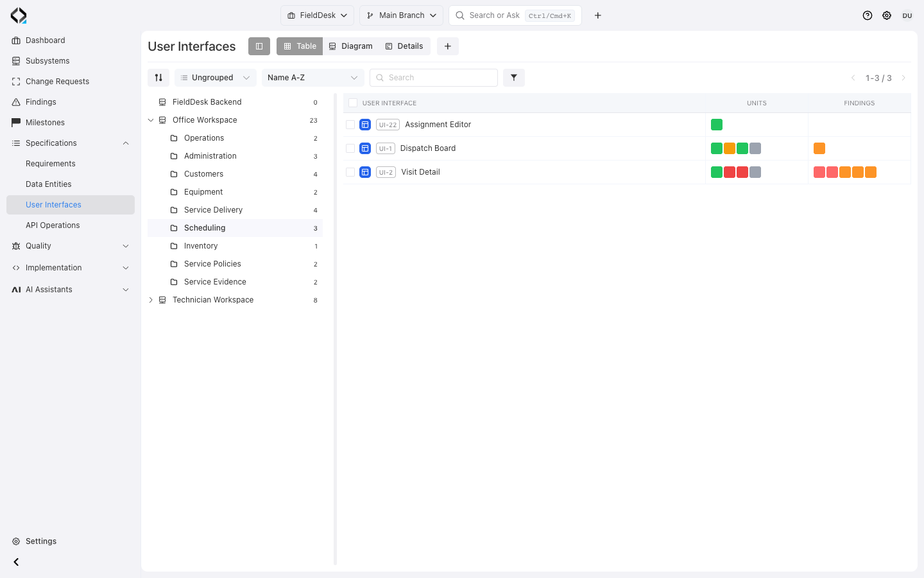Expand the Implementation section
Image resolution: width=924 pixels, height=578 pixels.
(126, 268)
